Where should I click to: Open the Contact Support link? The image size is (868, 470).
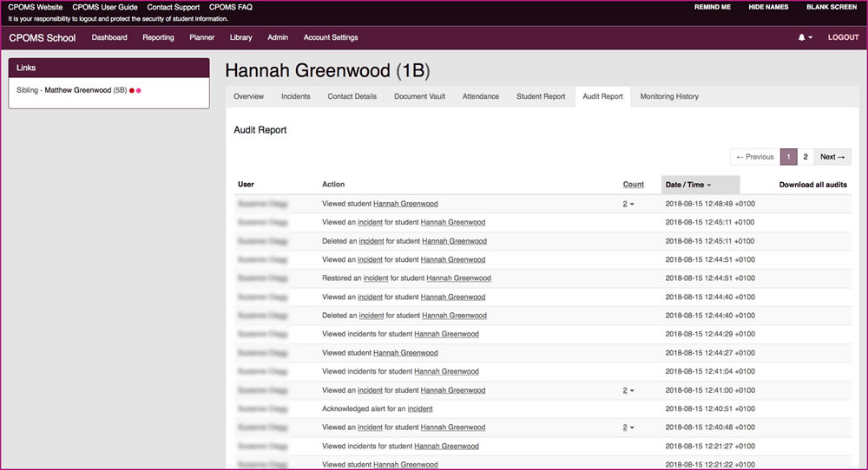click(x=174, y=7)
